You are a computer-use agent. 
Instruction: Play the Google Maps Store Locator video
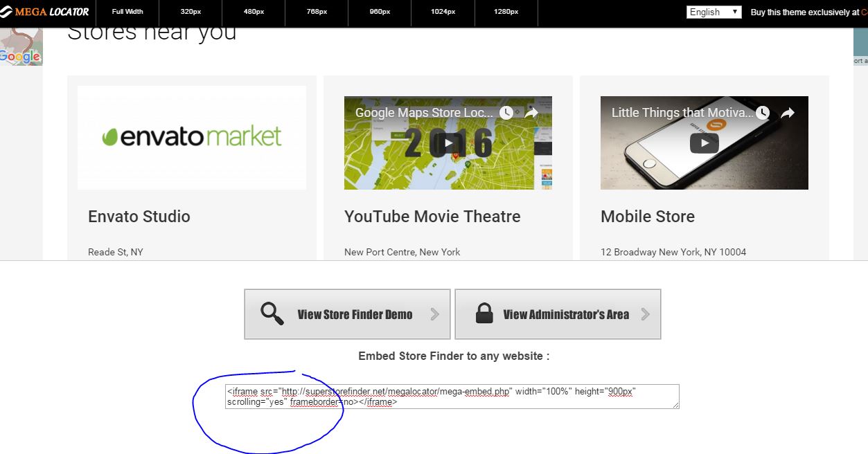(448, 143)
